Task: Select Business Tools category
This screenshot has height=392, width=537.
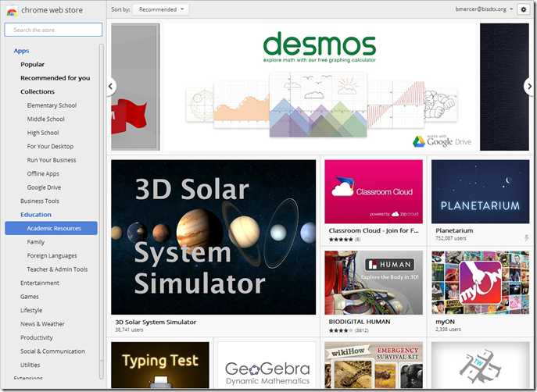Action: (40, 201)
